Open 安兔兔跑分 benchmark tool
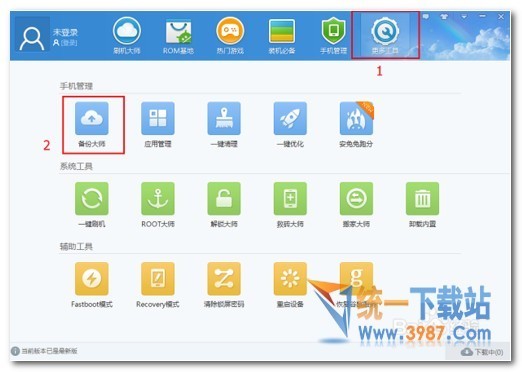This screenshot has width=522, height=372. [356, 125]
